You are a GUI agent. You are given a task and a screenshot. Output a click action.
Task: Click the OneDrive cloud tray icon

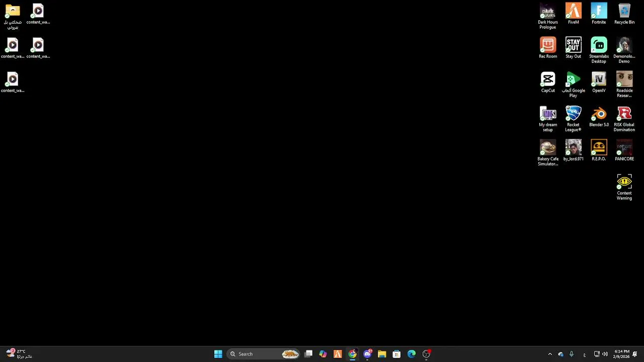(x=560, y=354)
